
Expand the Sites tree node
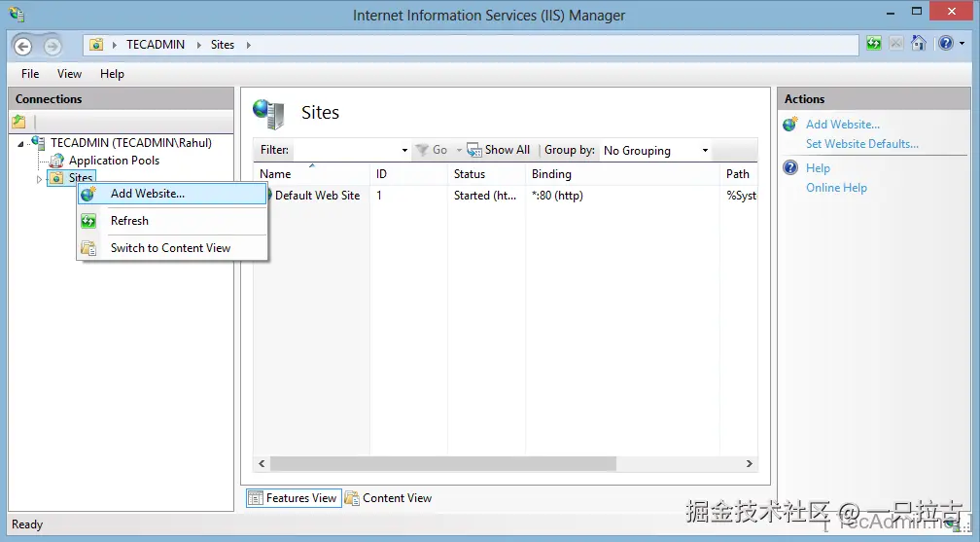point(39,179)
